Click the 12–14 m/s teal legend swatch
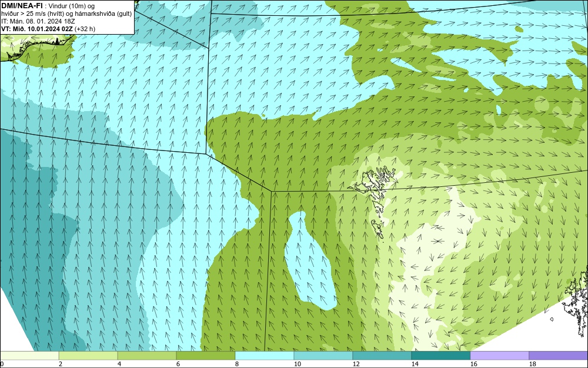This screenshot has width=588, height=368. 382,356
